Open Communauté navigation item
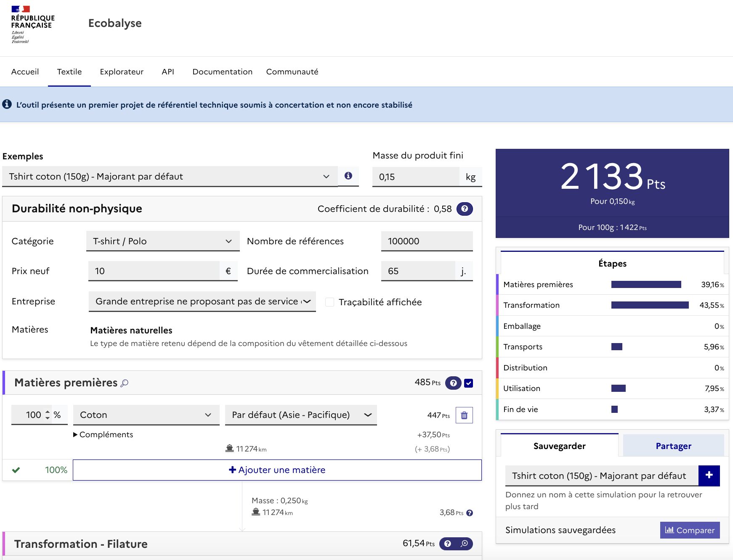Image resolution: width=733 pixels, height=560 pixels. (292, 72)
